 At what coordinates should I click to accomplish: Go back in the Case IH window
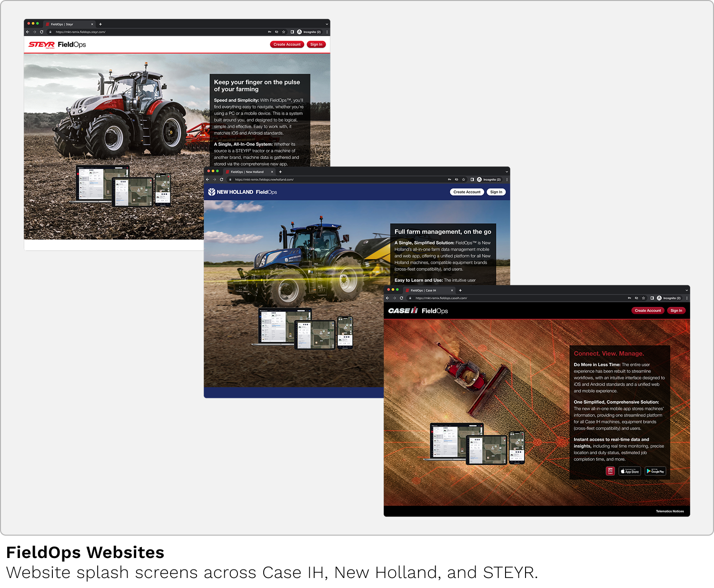tap(387, 298)
